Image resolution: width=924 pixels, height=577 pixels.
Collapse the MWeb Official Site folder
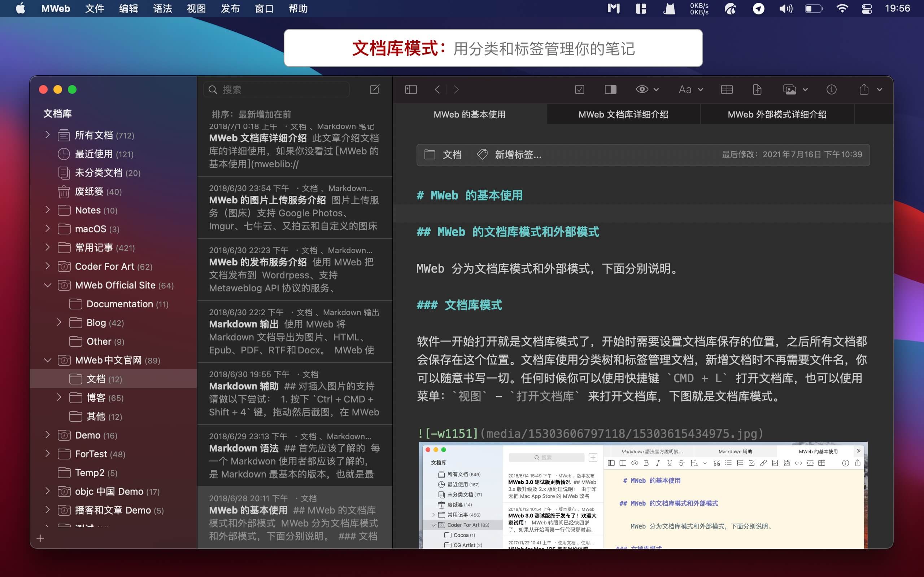pos(48,285)
